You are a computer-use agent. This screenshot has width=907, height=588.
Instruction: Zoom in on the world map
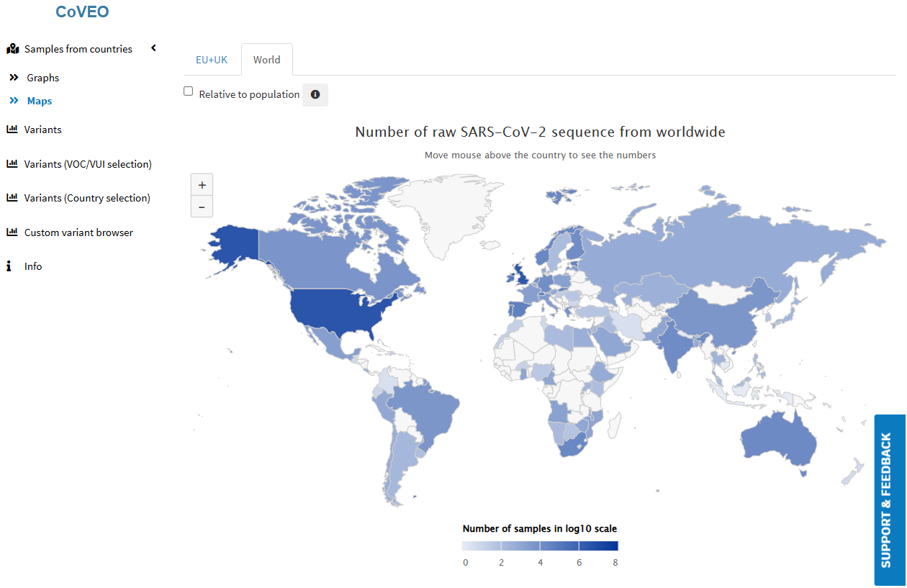point(202,185)
